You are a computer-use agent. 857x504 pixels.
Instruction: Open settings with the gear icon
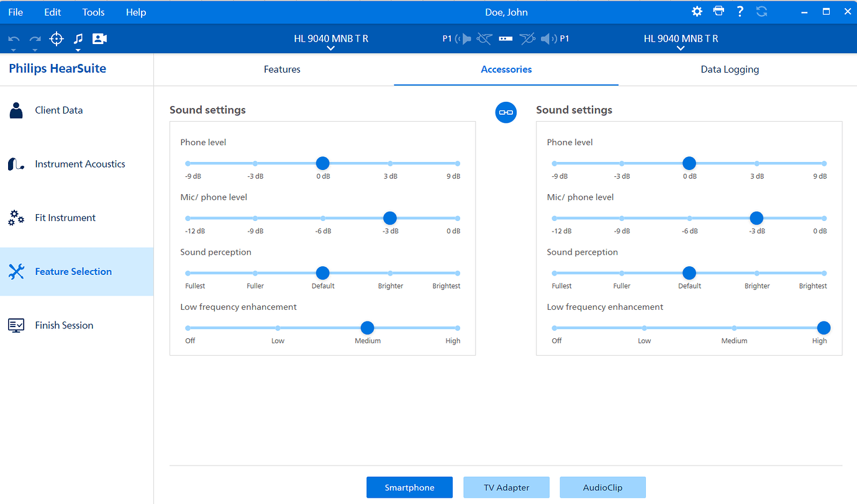pos(697,12)
